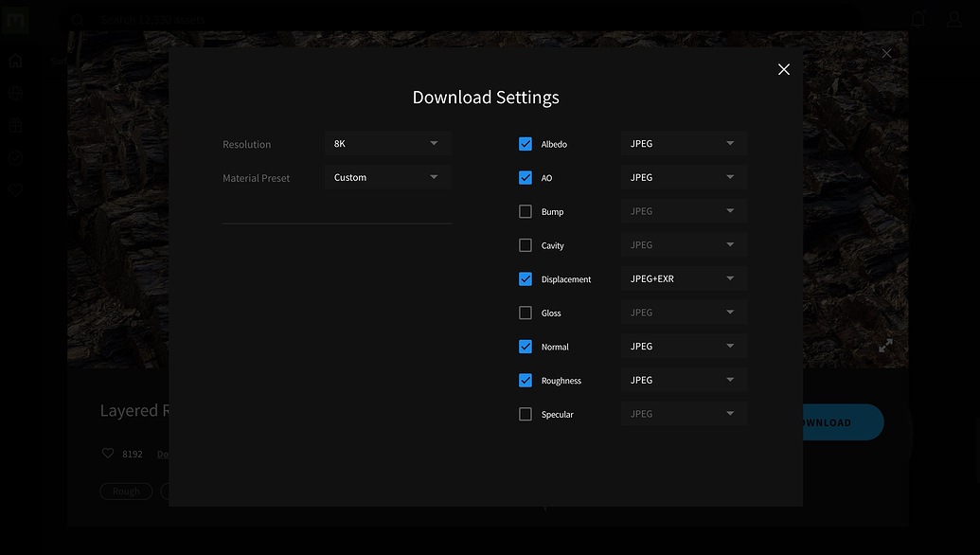Close the Download Settings dialog
The width and height of the screenshot is (980, 555).
click(784, 69)
